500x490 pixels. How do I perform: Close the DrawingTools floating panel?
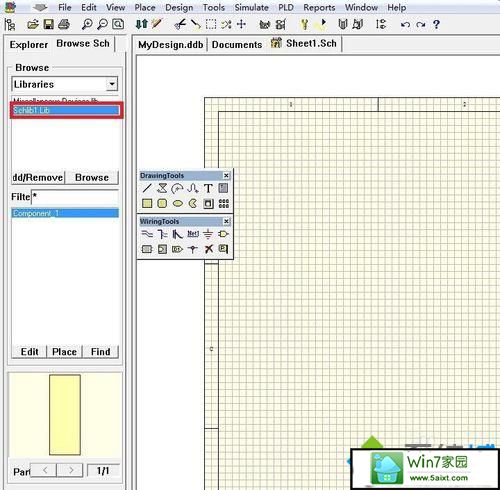pyautogui.click(x=226, y=175)
